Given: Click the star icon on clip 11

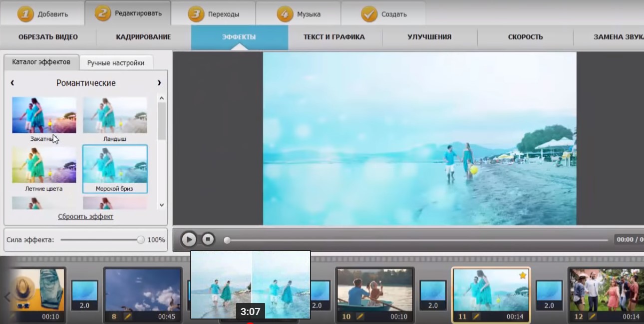Looking at the screenshot, I should click(523, 276).
